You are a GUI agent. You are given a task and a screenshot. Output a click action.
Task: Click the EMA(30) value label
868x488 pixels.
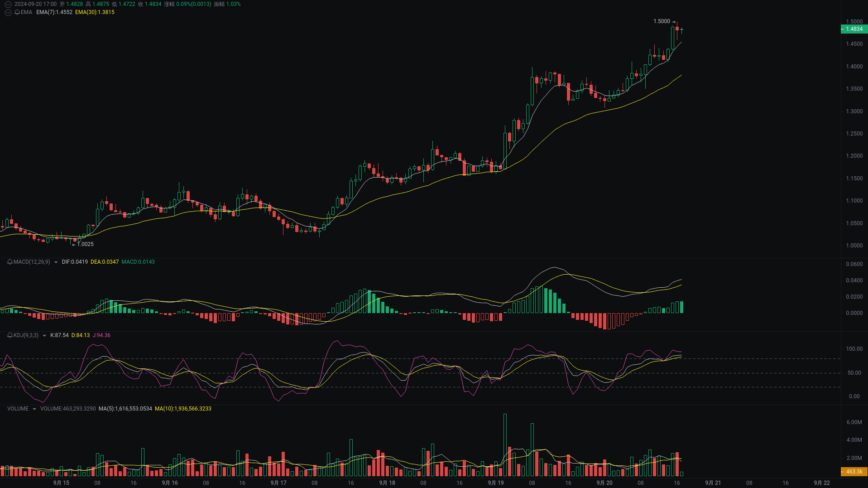tap(95, 12)
